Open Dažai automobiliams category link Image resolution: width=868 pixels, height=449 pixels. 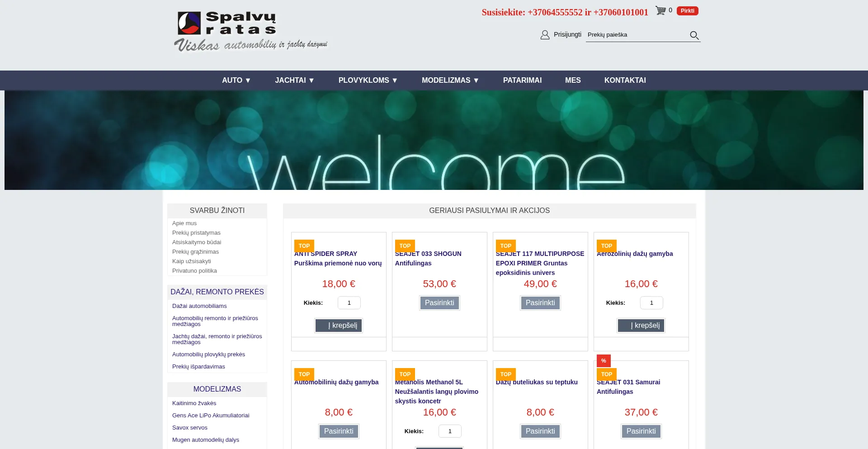click(199, 306)
